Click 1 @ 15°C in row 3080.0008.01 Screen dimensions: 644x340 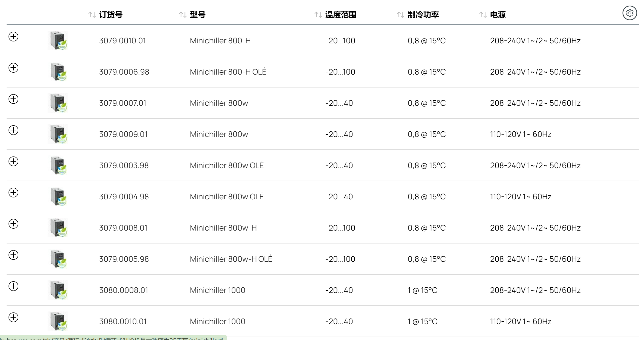(422, 290)
